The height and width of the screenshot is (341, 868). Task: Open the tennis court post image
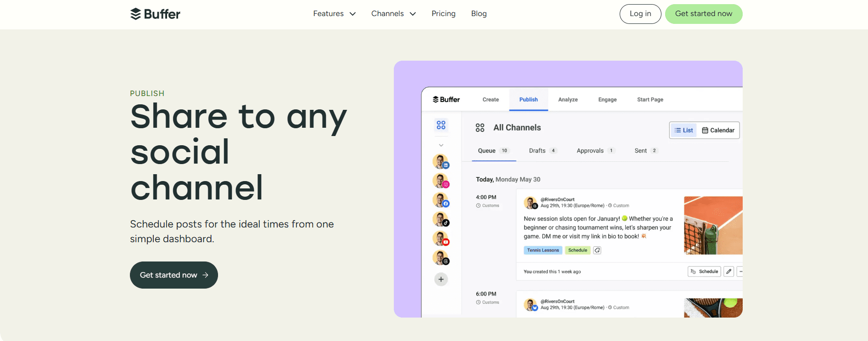713,225
